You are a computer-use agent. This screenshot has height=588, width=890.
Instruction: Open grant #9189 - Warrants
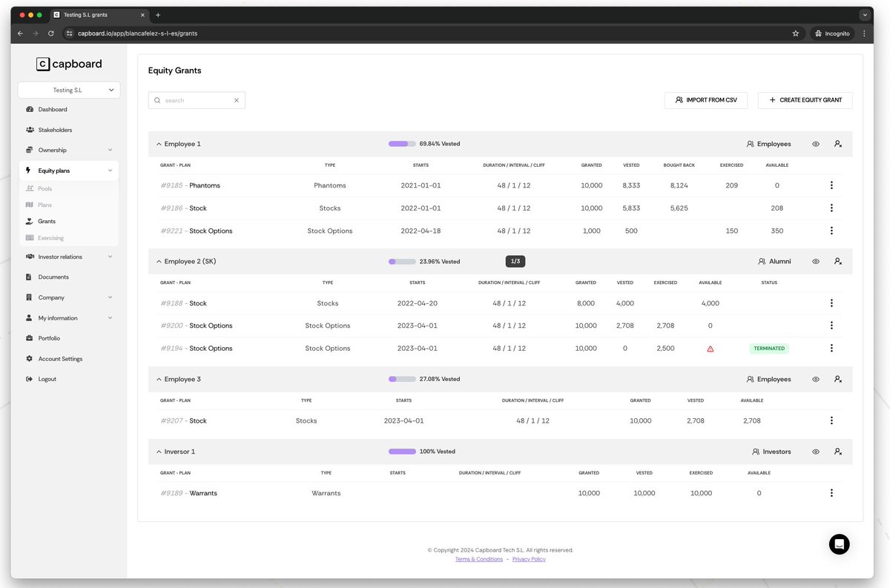tap(189, 493)
